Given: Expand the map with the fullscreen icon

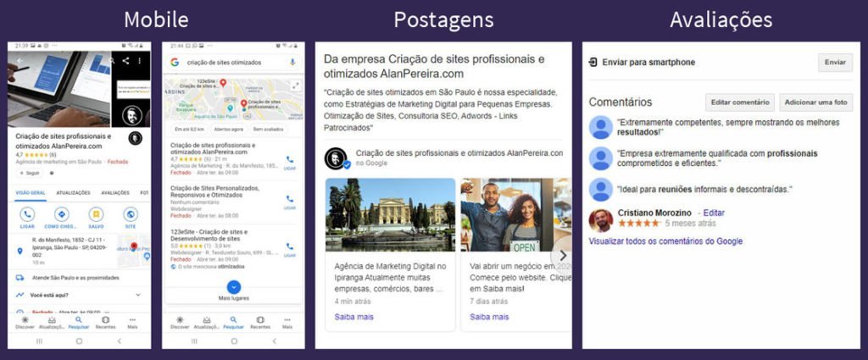Looking at the screenshot, I should 296,86.
